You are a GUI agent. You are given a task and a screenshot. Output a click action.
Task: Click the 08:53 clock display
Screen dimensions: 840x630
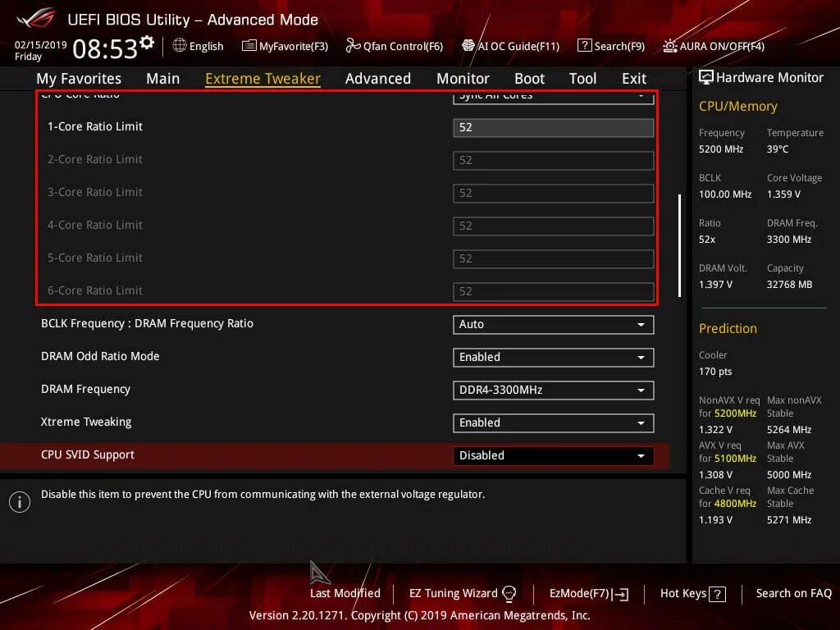click(x=105, y=49)
